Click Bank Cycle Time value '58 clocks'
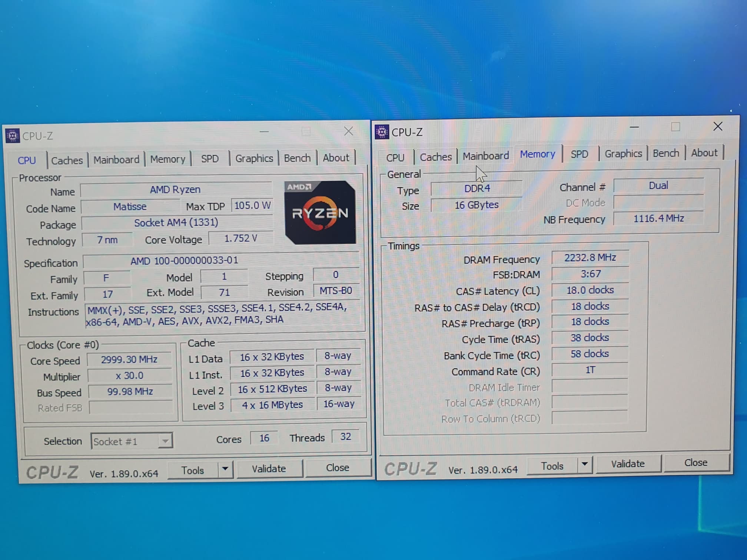This screenshot has width=747, height=560. coord(590,354)
